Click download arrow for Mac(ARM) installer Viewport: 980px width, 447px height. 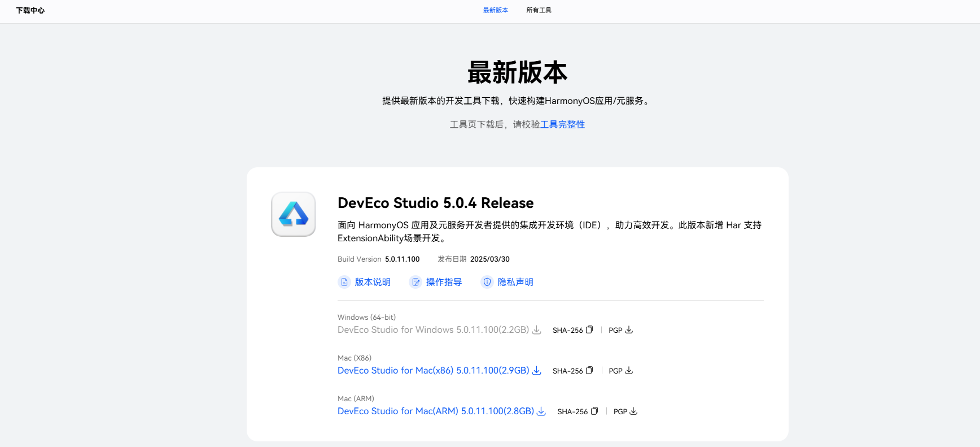click(x=541, y=411)
